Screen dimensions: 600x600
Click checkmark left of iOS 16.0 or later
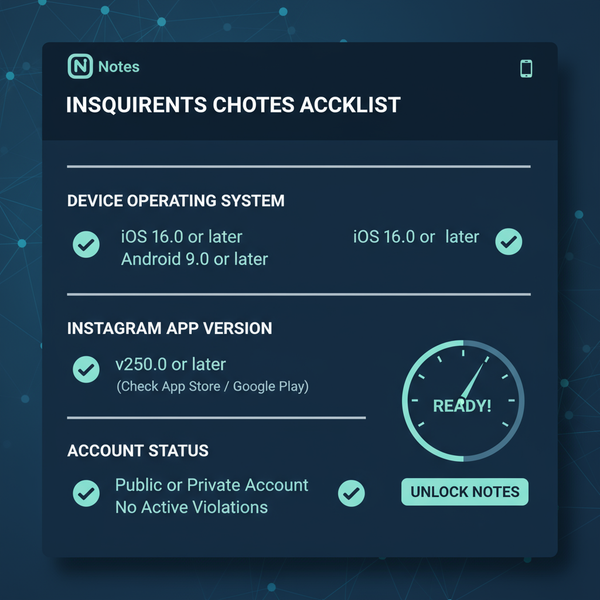(86, 244)
